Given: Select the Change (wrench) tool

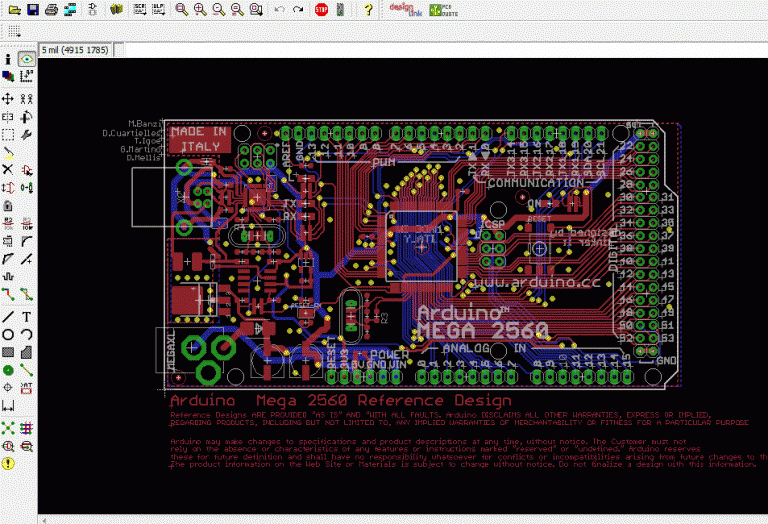Looking at the screenshot, I should point(26,134).
